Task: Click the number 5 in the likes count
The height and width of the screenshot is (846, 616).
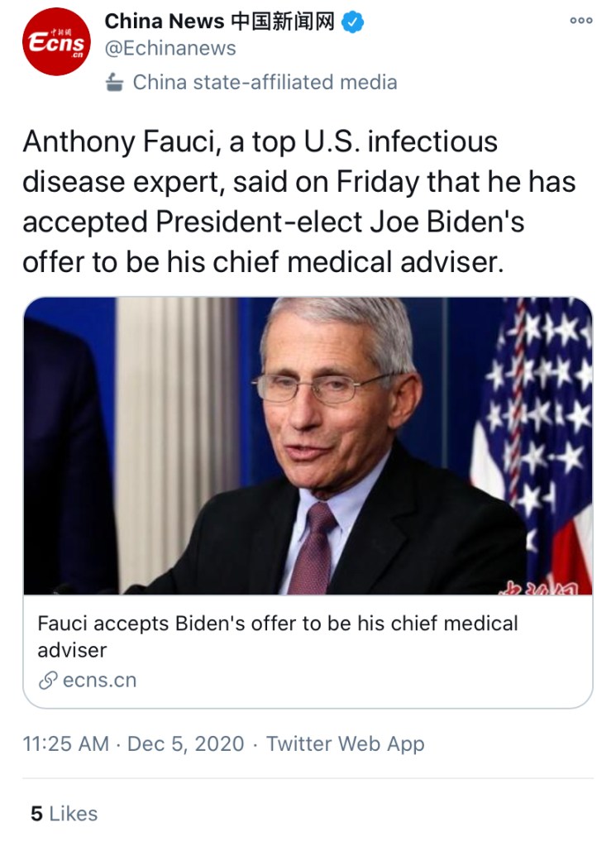Action: pos(36,814)
